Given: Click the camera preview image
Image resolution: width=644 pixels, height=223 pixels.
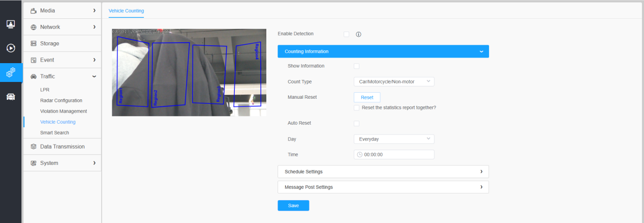Looking at the screenshot, I should coord(189,72).
